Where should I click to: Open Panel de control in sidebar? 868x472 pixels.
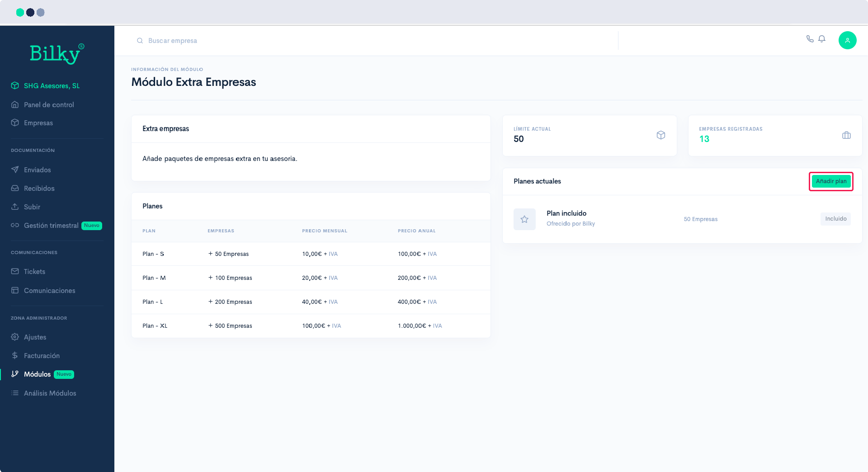coord(49,105)
